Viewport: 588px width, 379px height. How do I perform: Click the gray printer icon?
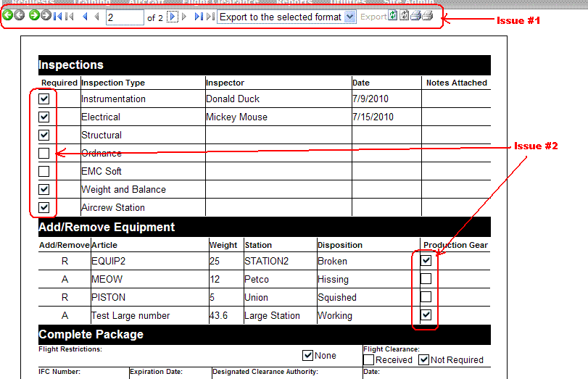pos(428,16)
